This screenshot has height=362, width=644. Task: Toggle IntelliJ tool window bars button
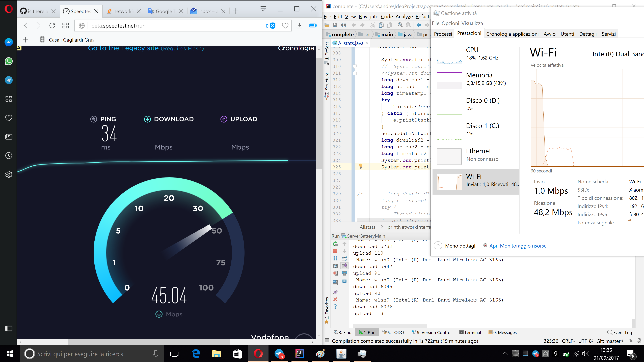[327, 341]
